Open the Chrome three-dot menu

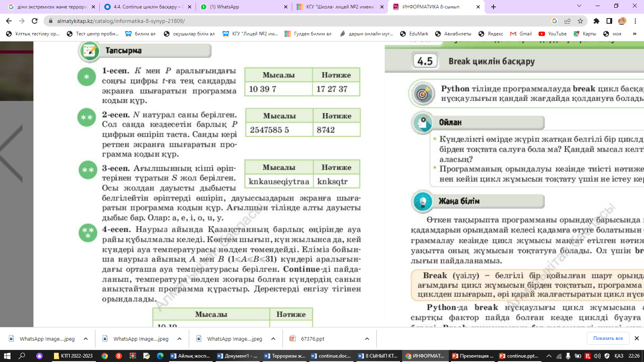(x=635, y=21)
